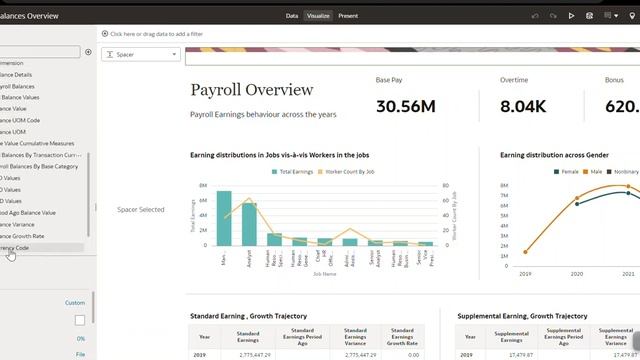Screen dimensions: 640x360
Task: Click into the data panel search field
Action: (x=40, y=52)
